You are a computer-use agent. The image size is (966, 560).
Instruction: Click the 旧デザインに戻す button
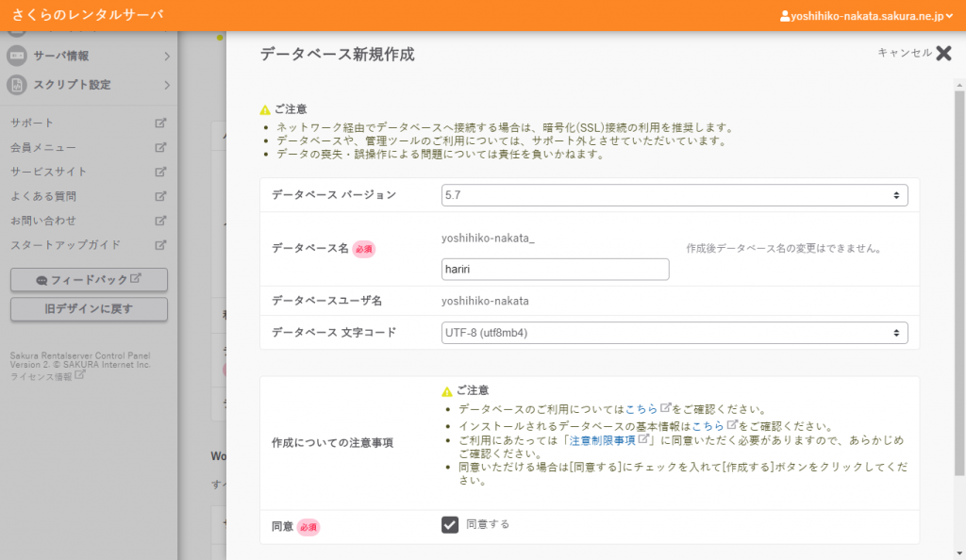click(89, 309)
